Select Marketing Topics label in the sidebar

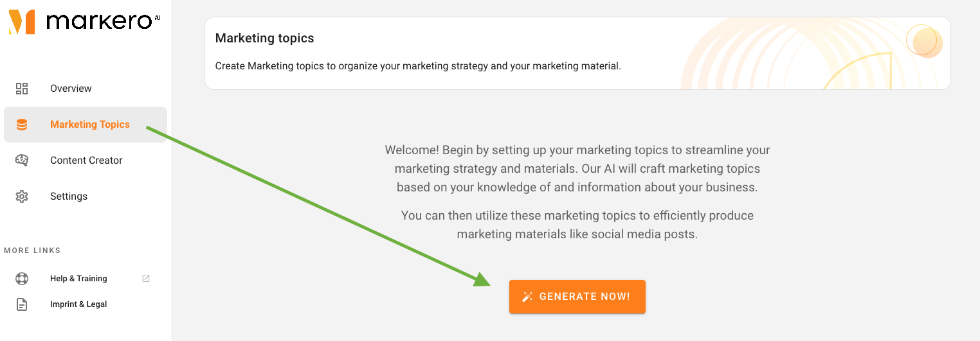pyautogui.click(x=90, y=125)
